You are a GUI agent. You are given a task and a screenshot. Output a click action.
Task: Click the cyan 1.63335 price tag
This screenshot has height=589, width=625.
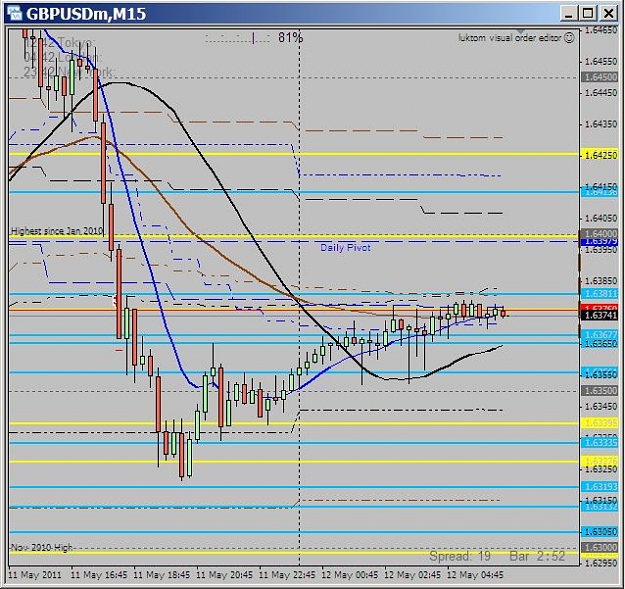599,442
